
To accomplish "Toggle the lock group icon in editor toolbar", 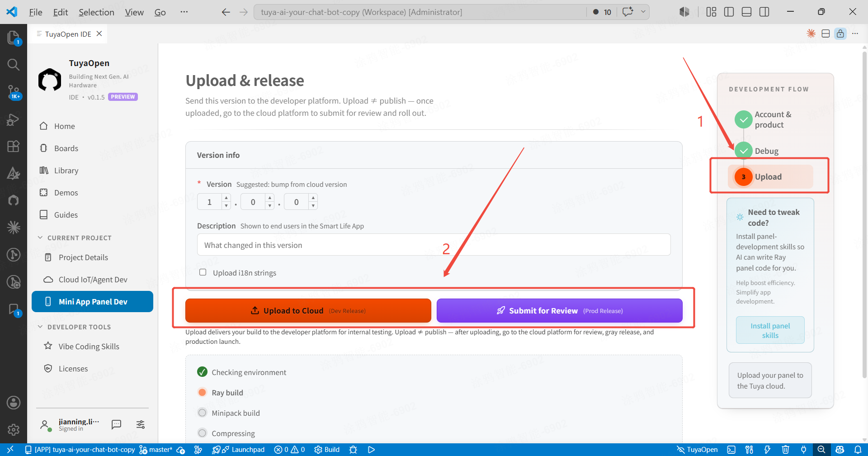I will (x=840, y=33).
